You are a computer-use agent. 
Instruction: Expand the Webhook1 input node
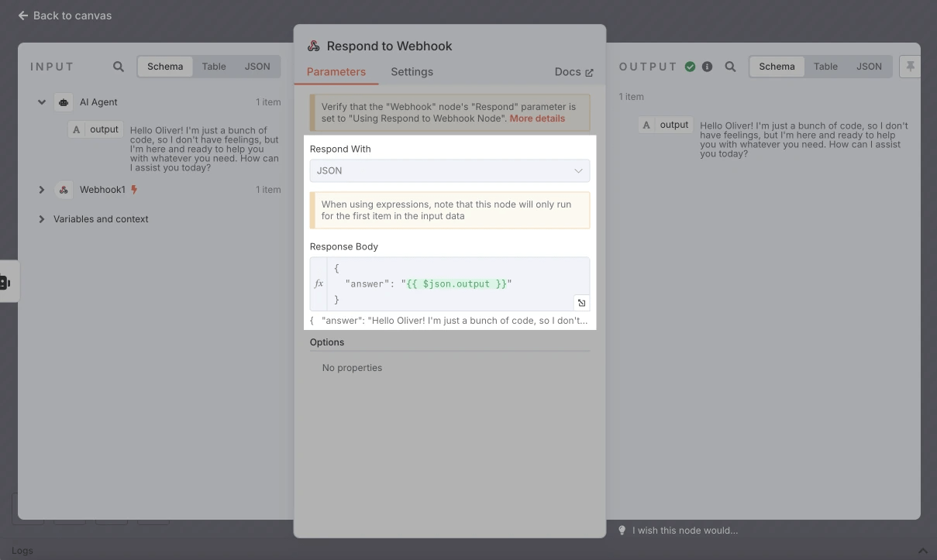pyautogui.click(x=42, y=190)
